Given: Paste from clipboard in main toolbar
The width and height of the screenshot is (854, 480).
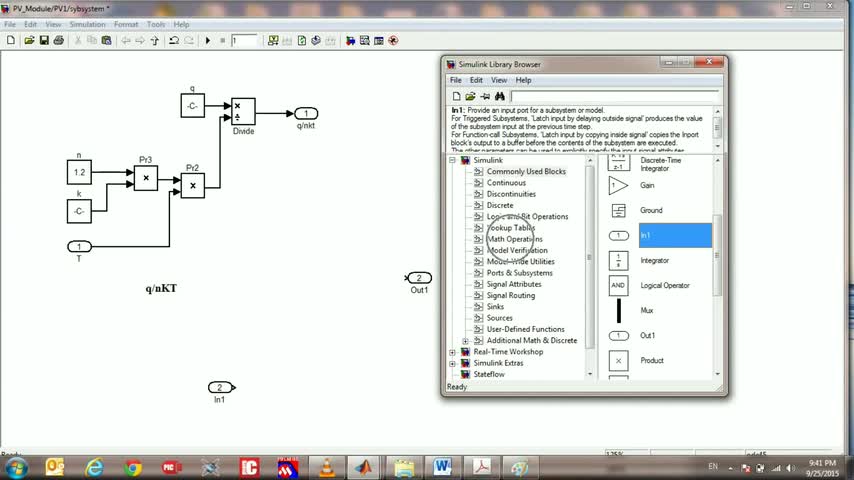Looking at the screenshot, I should (x=107, y=41).
